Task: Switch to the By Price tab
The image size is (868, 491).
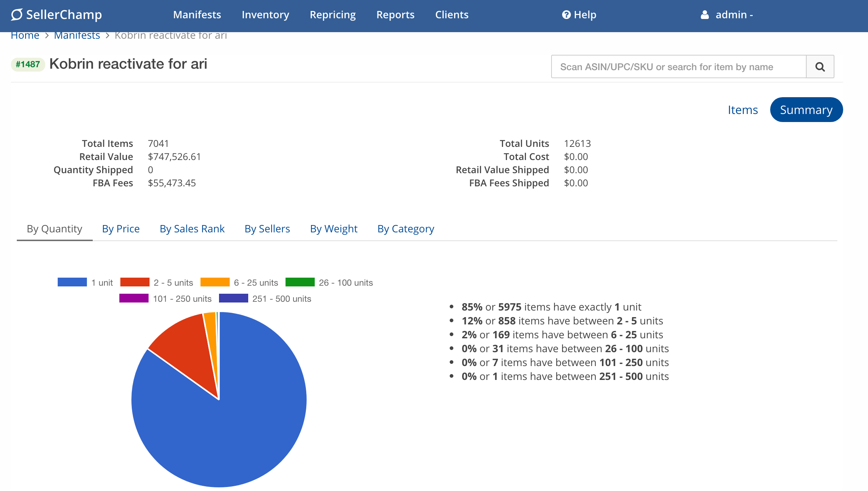Action: point(121,229)
